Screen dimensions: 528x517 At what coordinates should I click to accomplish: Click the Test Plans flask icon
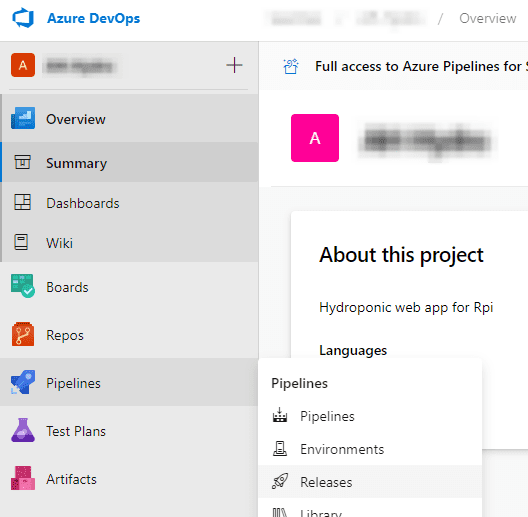pyautogui.click(x=23, y=430)
